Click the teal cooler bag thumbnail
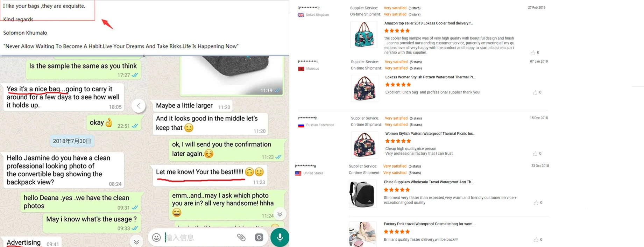644x247 pixels. click(364, 34)
